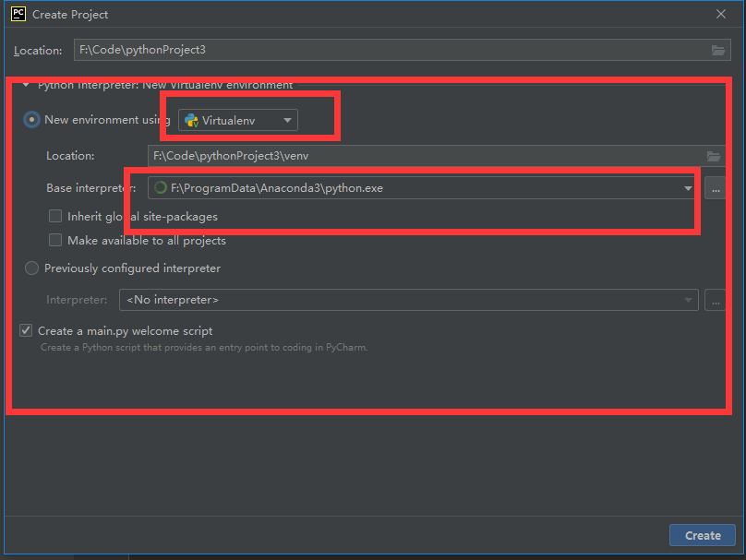This screenshot has width=746, height=560.
Task: Collapse the Python Interpreter section triangle
Action: (26, 85)
